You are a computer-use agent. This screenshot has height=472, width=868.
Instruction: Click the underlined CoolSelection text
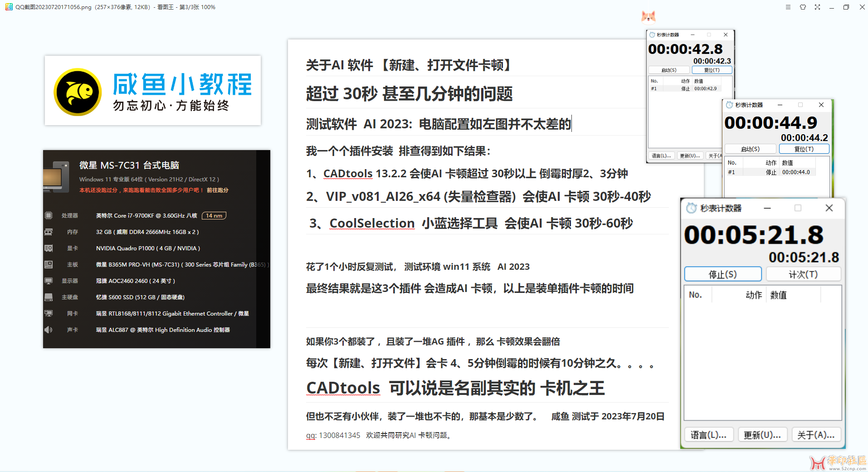pyautogui.click(x=372, y=223)
